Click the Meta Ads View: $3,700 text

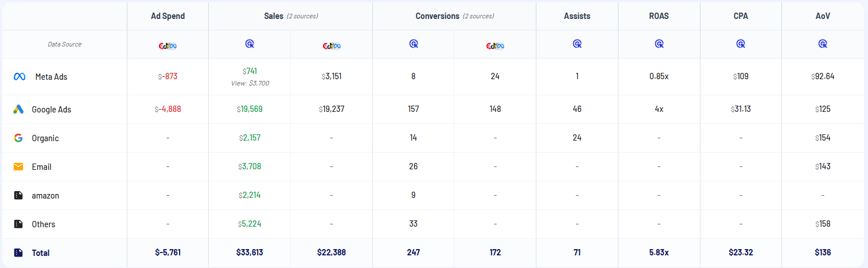tap(249, 83)
